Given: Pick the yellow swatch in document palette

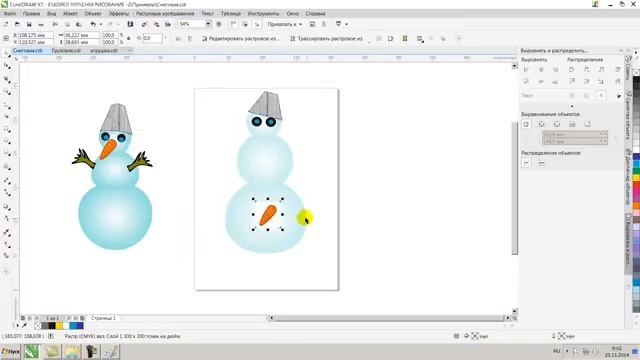Looking at the screenshot, I should tap(60, 326).
